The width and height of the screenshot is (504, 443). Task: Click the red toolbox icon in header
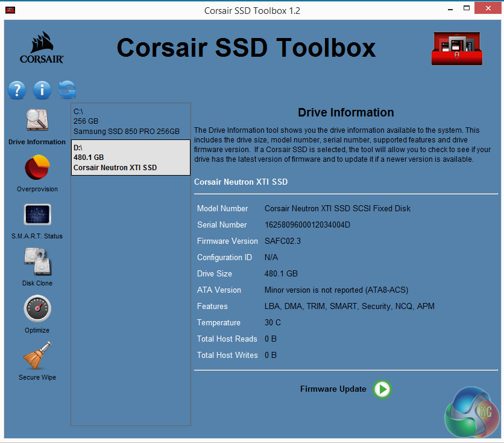pos(457,48)
